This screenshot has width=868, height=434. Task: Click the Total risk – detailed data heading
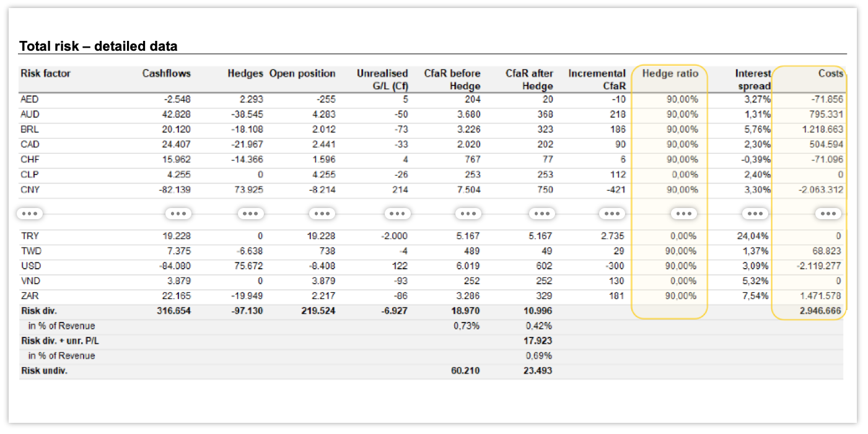(99, 46)
